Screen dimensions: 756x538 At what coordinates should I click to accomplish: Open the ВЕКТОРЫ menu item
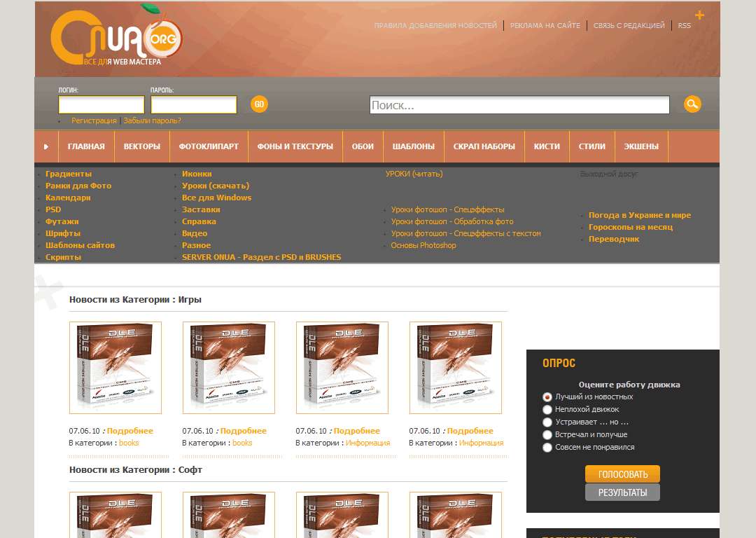141,146
